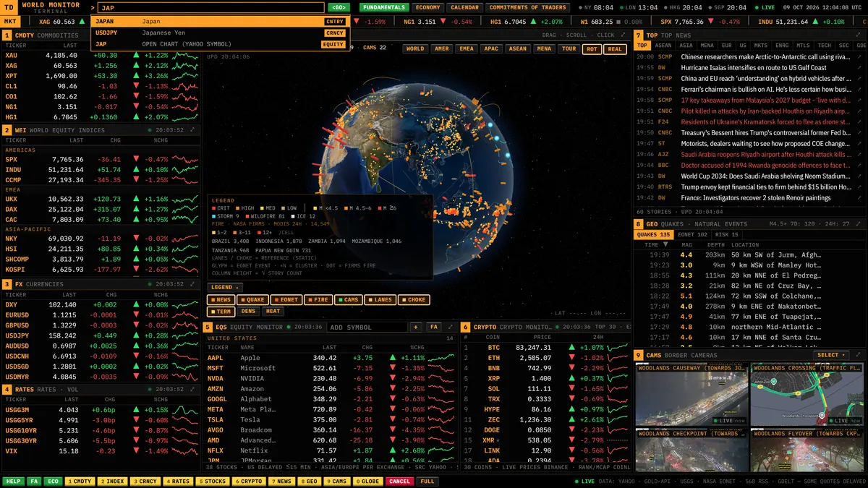Choose the USDJPY Japanese Yen suggestion
The image size is (868, 488).
[221, 33]
